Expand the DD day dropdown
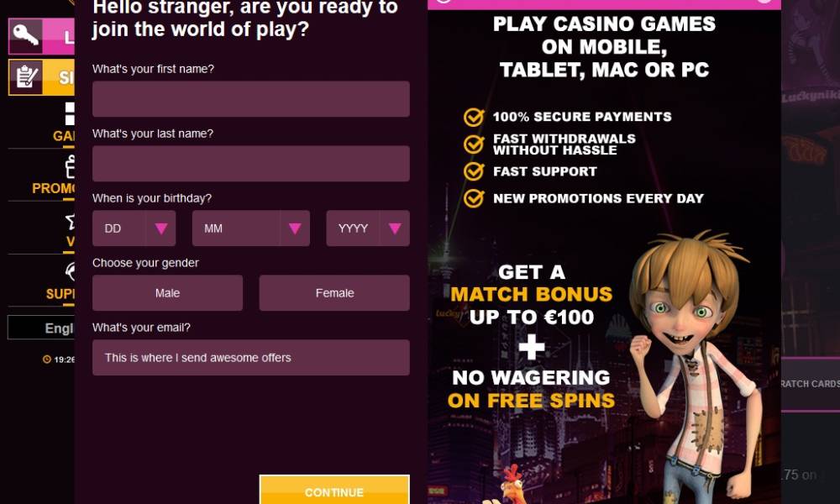Screen dimensions: 840x504 pyautogui.click(x=134, y=228)
